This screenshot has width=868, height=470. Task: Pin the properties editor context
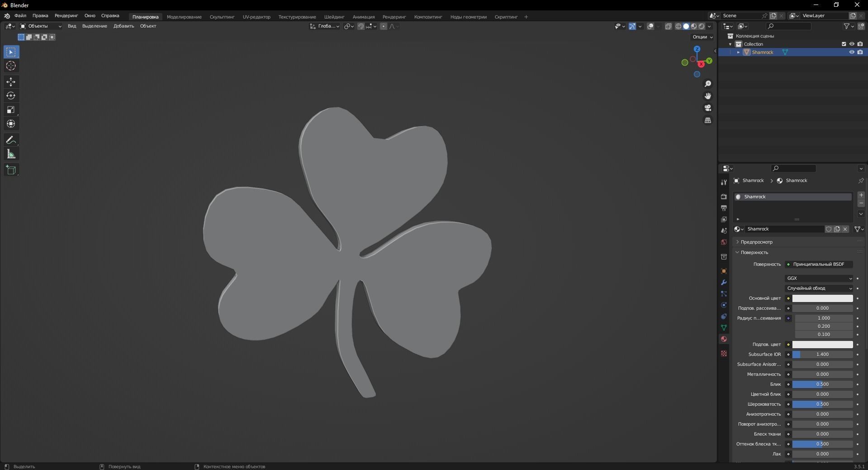861,181
